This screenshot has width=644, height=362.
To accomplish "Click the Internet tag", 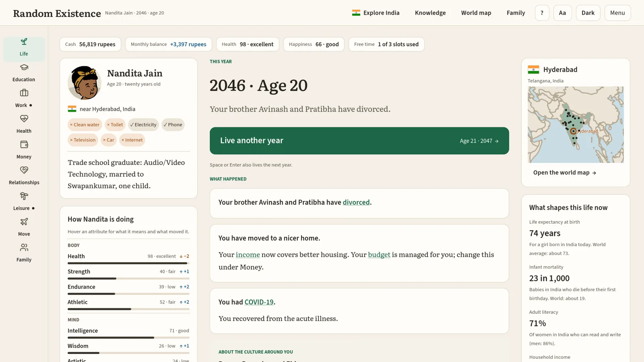I will tap(132, 140).
